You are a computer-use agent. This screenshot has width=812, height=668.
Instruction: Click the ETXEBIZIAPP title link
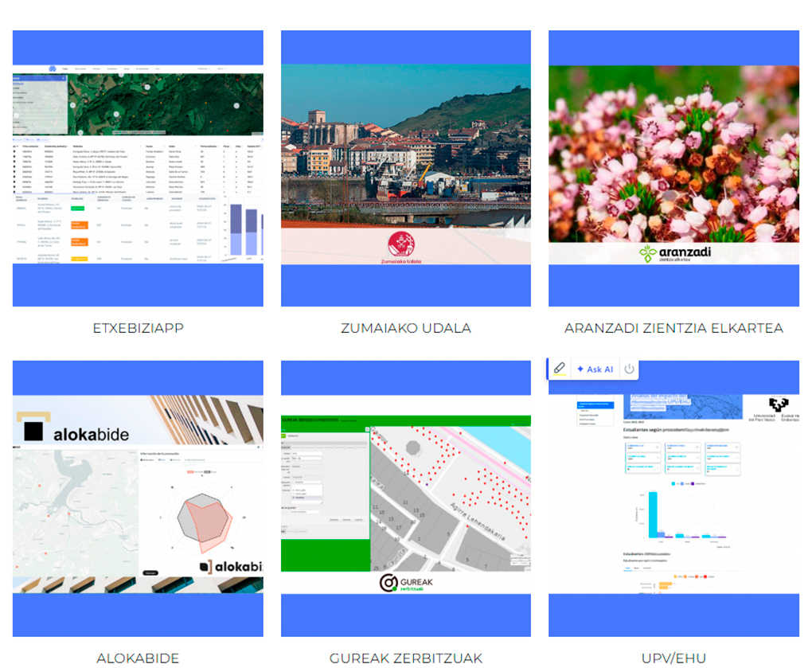click(139, 328)
